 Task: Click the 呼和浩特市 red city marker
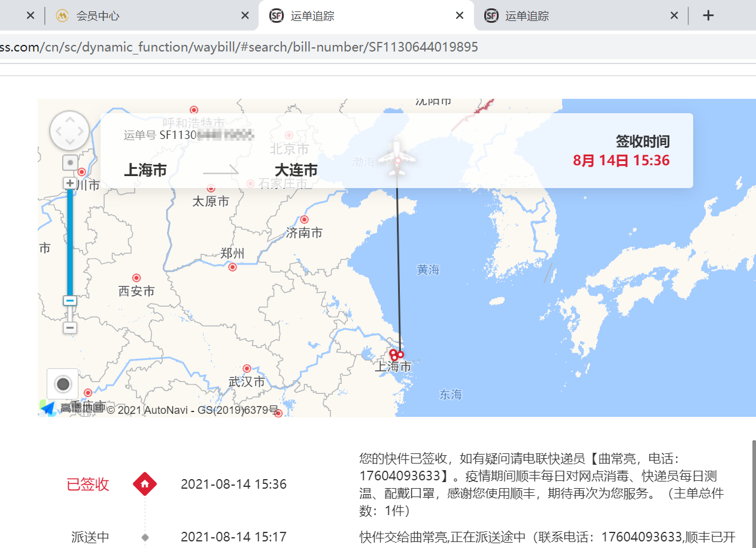[x=194, y=110]
